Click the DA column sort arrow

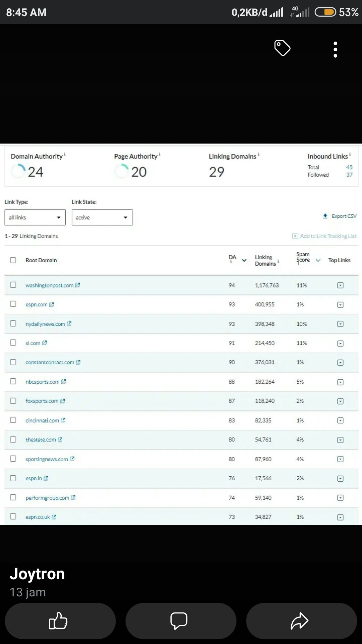coord(244,260)
